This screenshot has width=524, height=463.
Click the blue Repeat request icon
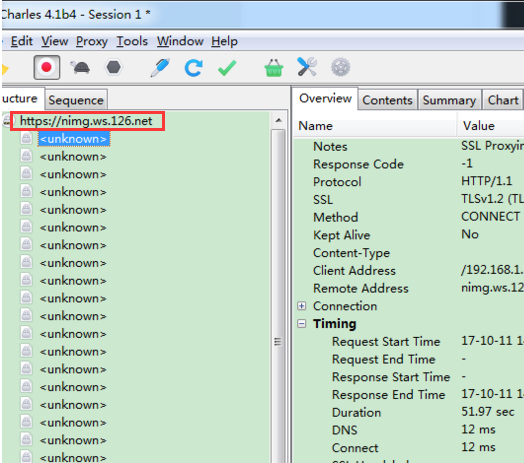pyautogui.click(x=193, y=68)
